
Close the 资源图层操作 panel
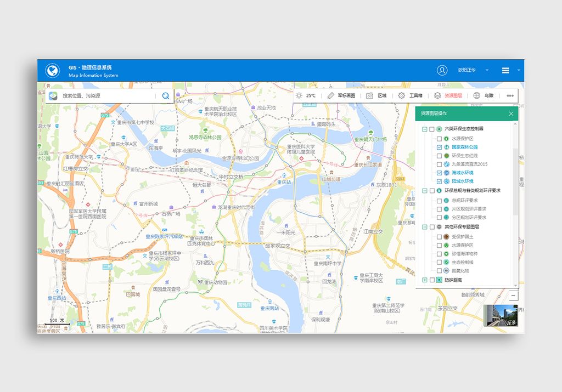click(x=511, y=114)
